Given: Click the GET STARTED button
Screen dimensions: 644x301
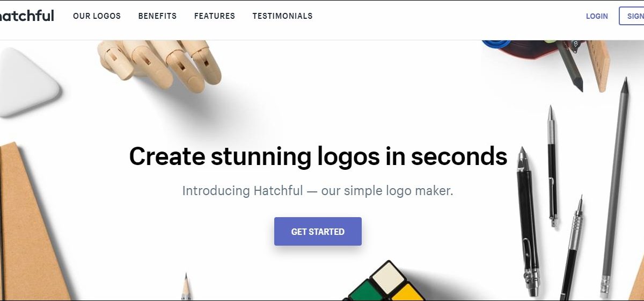Looking at the screenshot, I should click(318, 232).
